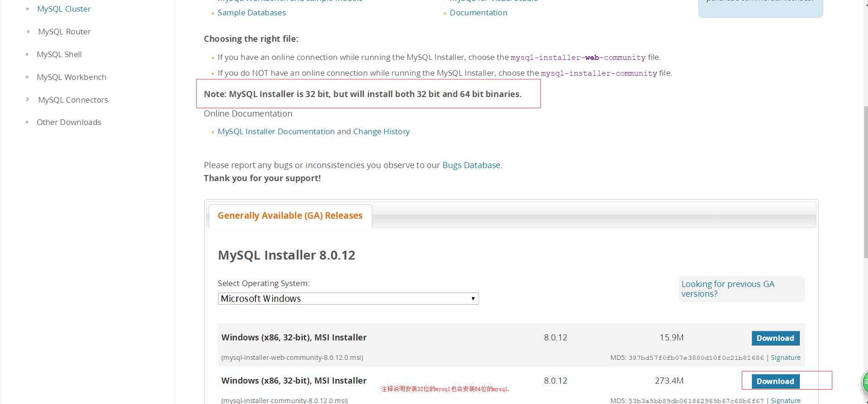Go to the MySQL Shell page
The width and height of the screenshot is (868, 404).
click(x=59, y=54)
